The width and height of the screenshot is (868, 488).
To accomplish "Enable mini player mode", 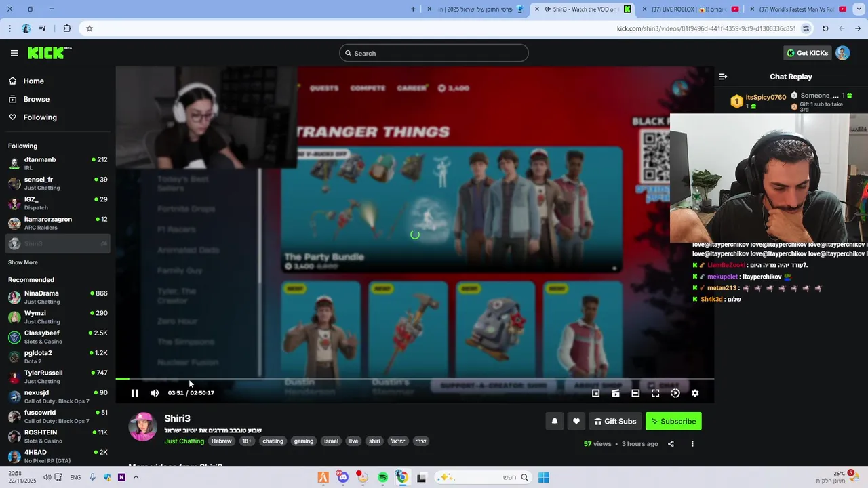I will pyautogui.click(x=595, y=393).
